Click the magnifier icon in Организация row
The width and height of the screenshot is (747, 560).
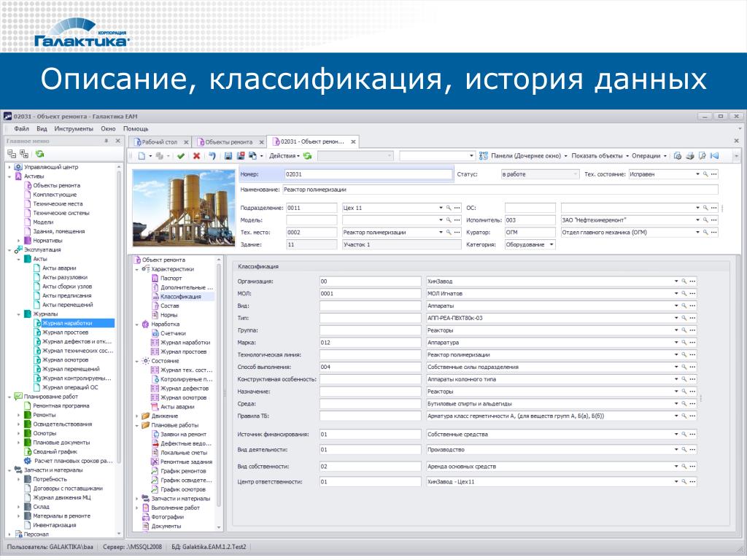pos(684,281)
